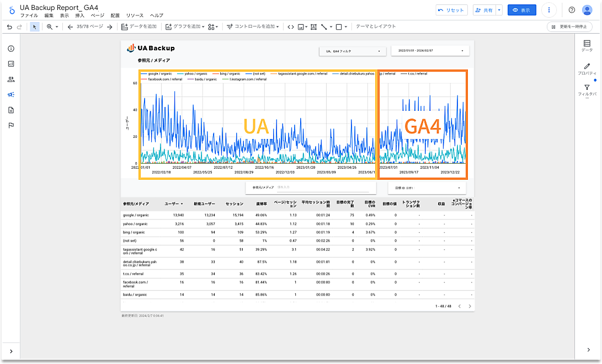This screenshot has width=602, height=364.
Task: Open the フィルタバー filter panel
Action: 587,90
